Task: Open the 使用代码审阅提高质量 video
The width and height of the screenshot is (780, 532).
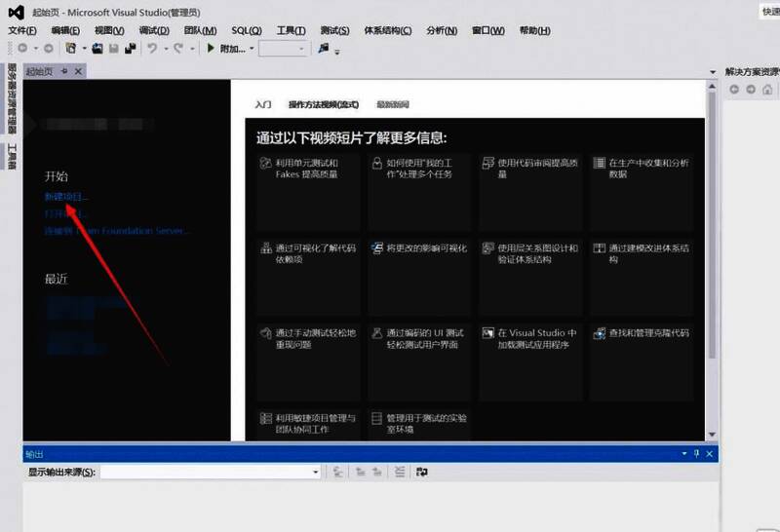Action: [530, 191]
